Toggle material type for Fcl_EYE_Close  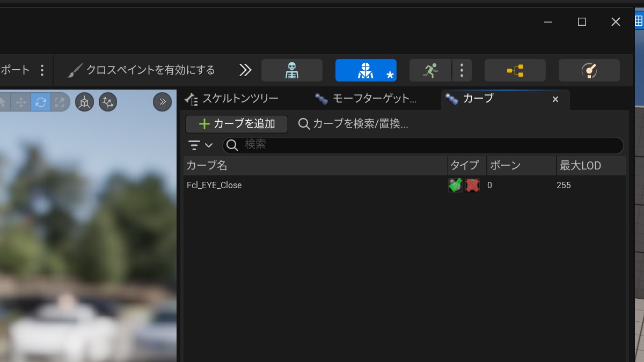tap(472, 185)
